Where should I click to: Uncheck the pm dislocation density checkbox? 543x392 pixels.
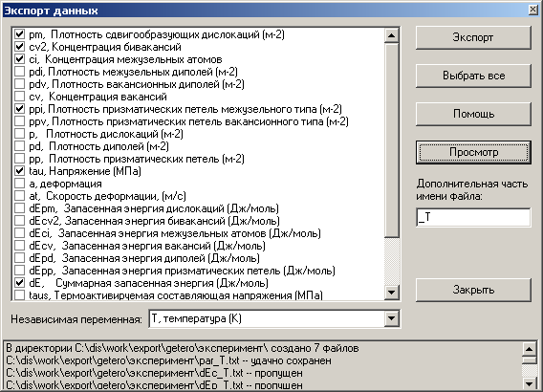pyautogui.click(x=20, y=34)
